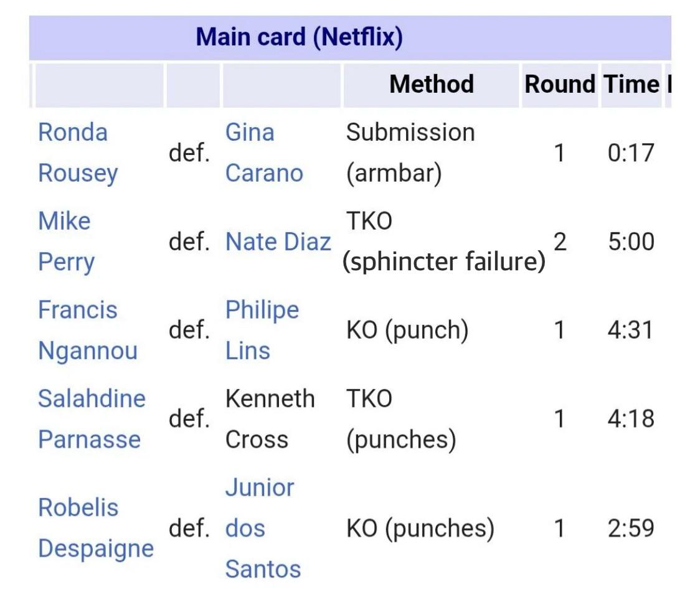Click the TKO (sphincter failure) method cell
Viewport: 700px width, 589px height.
(x=444, y=242)
